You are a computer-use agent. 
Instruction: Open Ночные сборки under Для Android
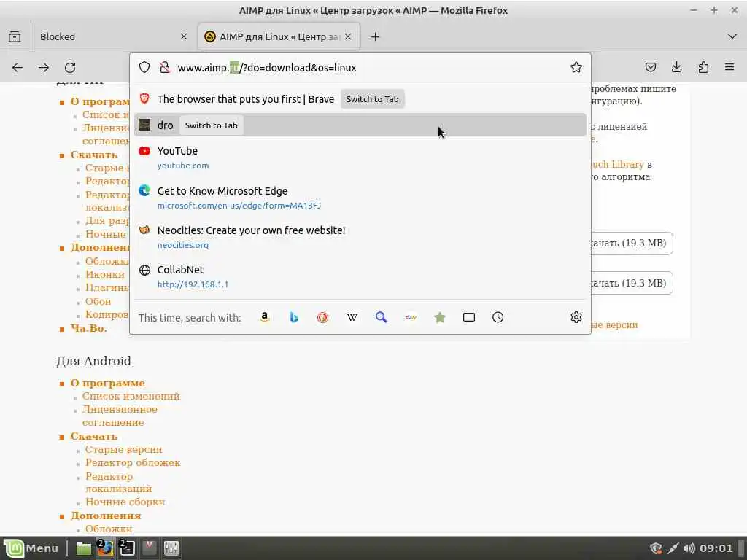(x=125, y=502)
